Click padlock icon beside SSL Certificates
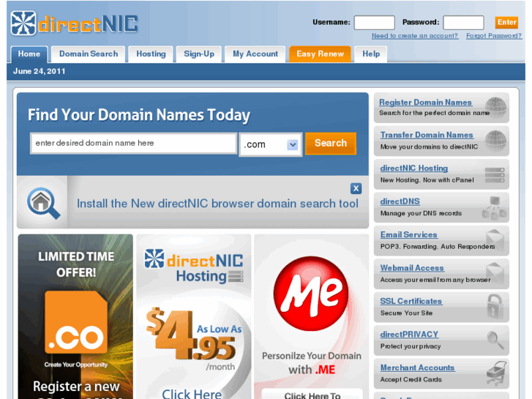532x399 pixels. coord(495,306)
